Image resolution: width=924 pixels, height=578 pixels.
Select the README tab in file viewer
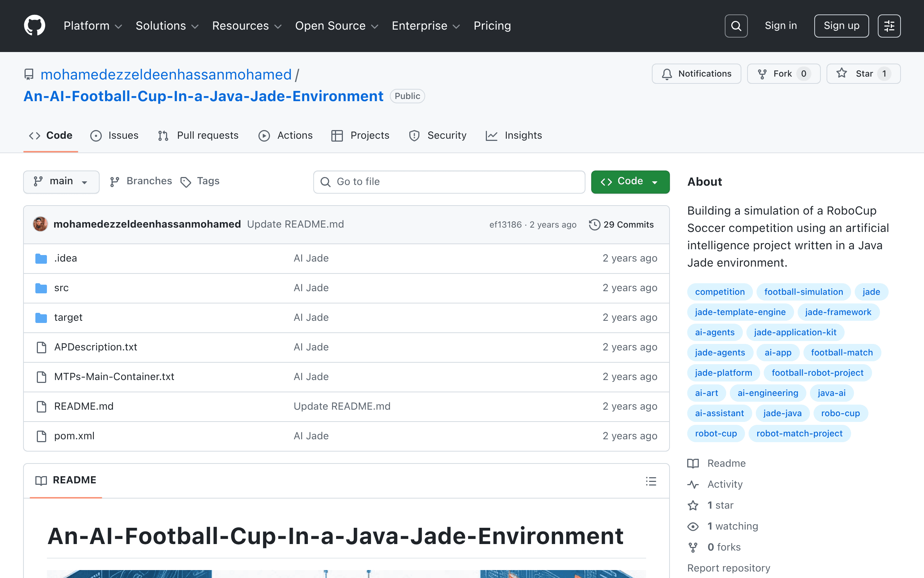(66, 480)
